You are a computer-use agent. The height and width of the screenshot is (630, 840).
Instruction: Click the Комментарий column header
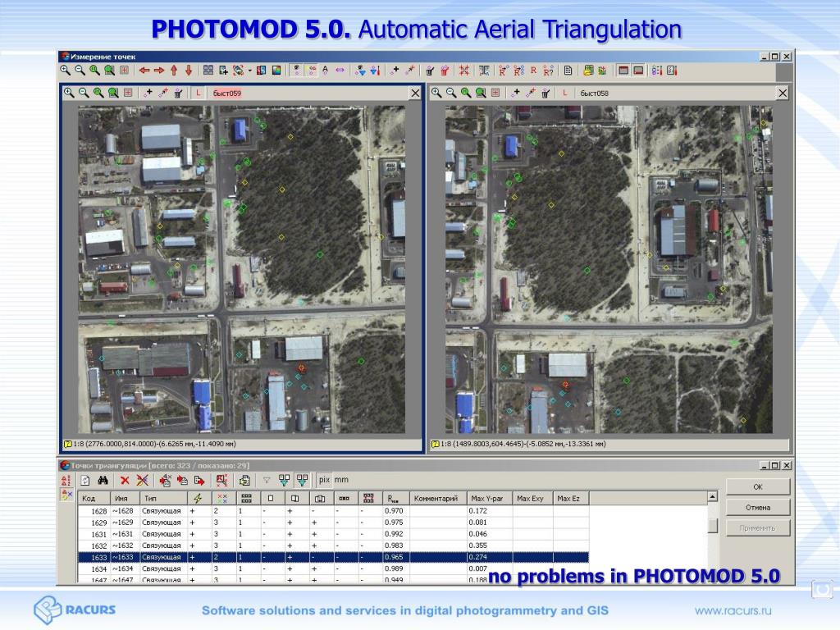(x=438, y=498)
